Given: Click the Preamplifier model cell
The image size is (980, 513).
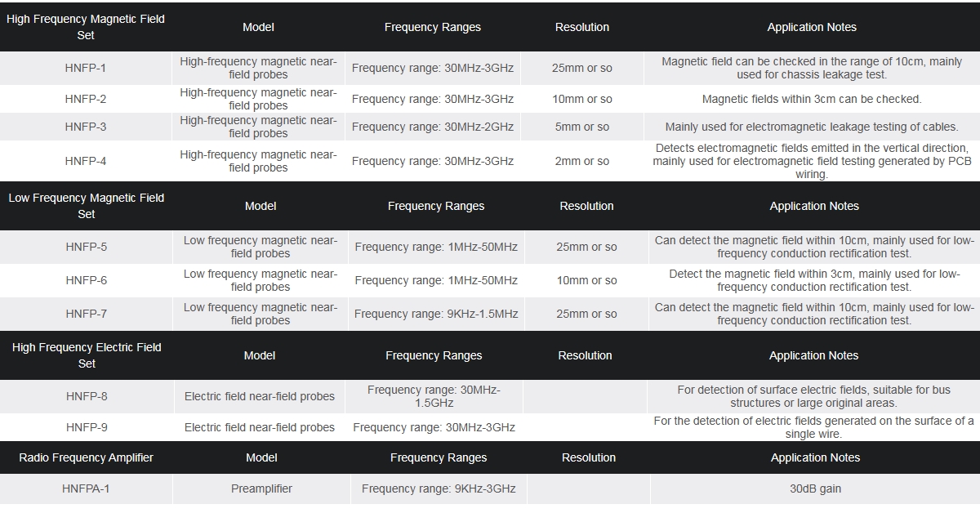Looking at the screenshot, I should tap(261, 488).
